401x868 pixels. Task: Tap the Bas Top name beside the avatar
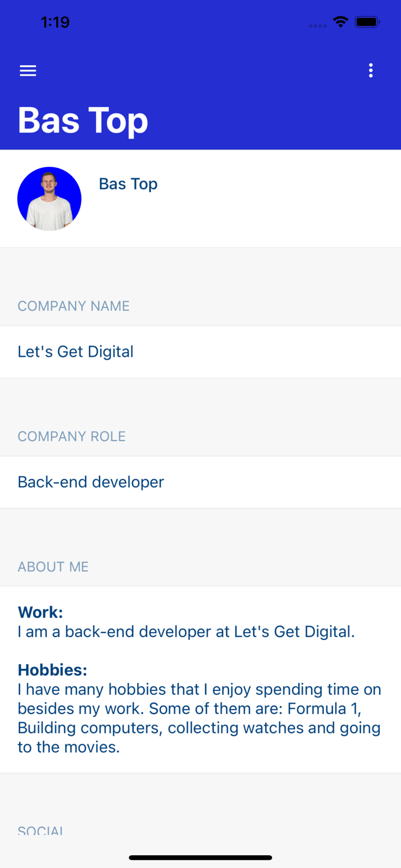click(x=128, y=184)
